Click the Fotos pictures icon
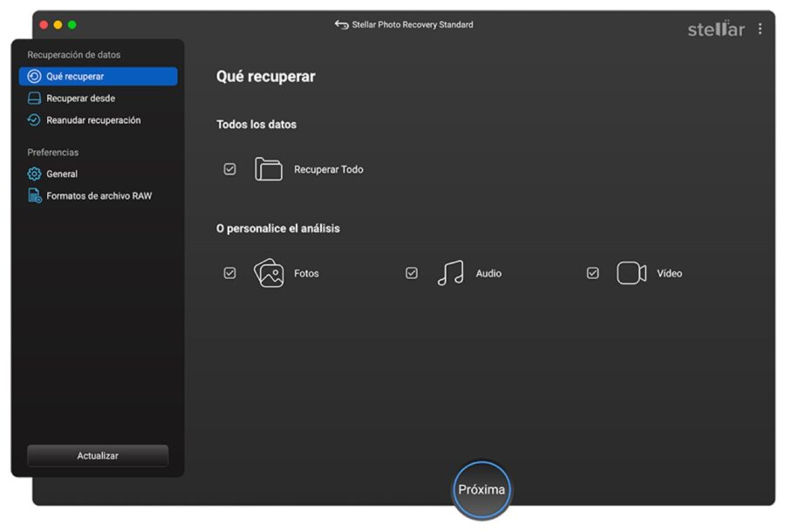This screenshot has width=785, height=532. click(269, 273)
